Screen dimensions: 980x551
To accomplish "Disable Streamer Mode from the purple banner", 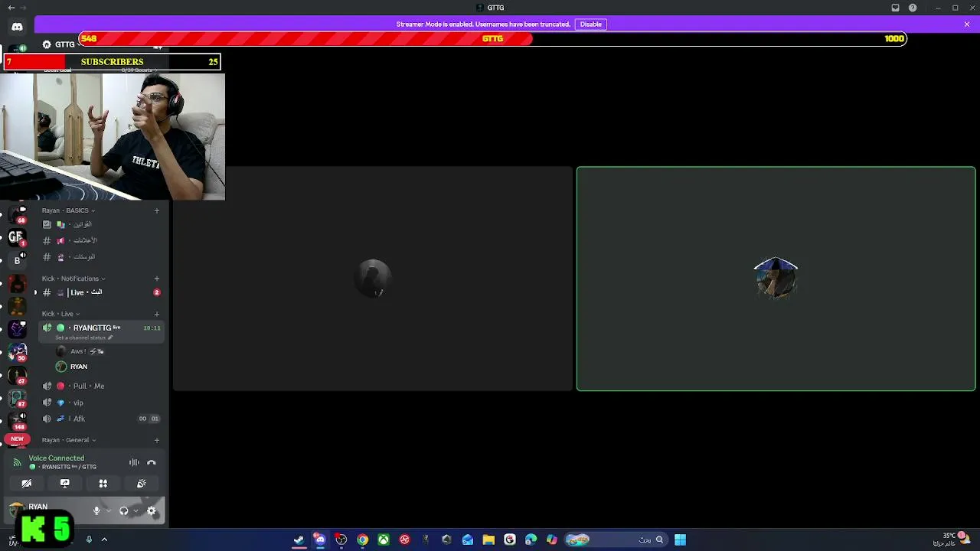I will point(590,24).
